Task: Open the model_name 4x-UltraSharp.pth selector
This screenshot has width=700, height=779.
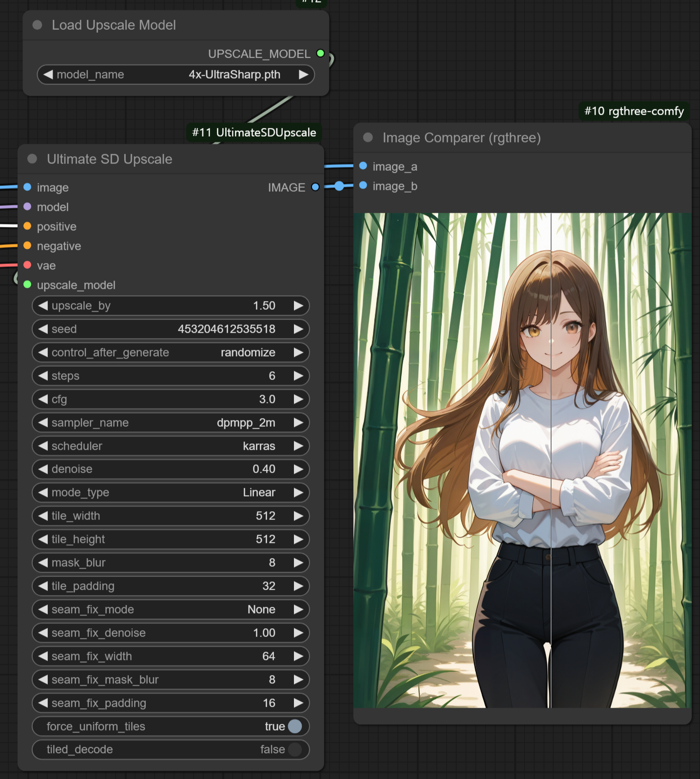Action: (x=176, y=75)
